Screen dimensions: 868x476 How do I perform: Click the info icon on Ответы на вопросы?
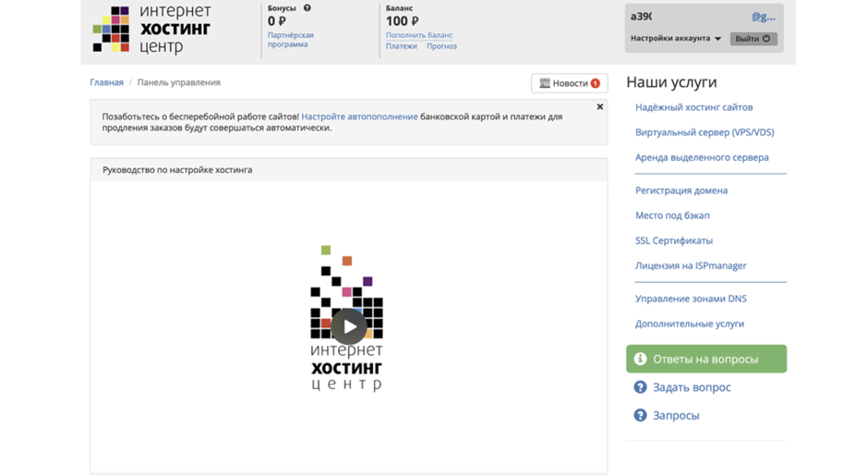coord(641,359)
